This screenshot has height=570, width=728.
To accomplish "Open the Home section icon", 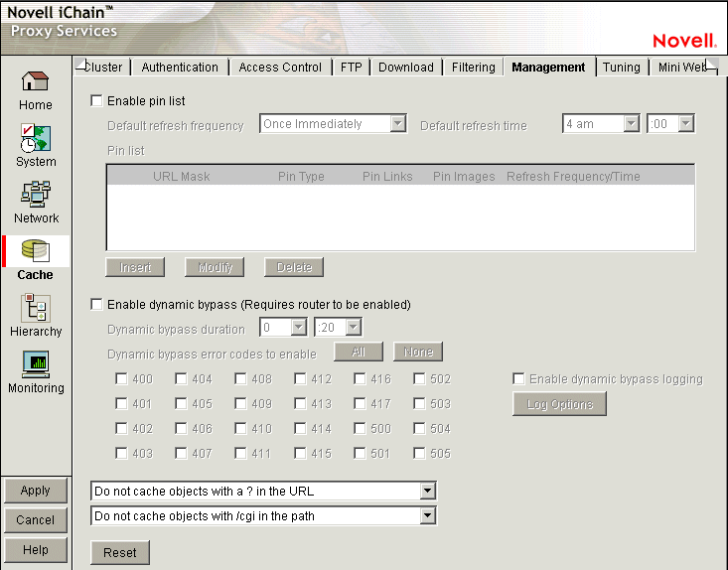I will (x=36, y=81).
